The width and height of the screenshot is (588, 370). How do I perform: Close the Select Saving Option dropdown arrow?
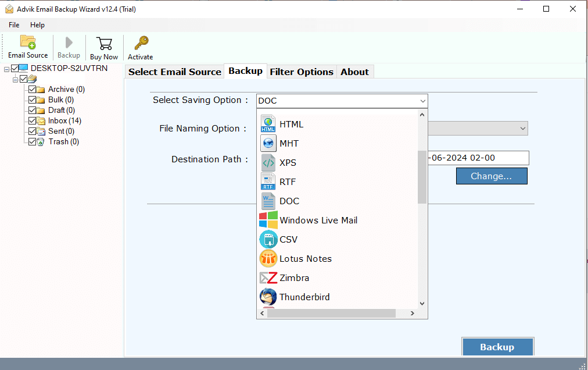[x=422, y=101]
